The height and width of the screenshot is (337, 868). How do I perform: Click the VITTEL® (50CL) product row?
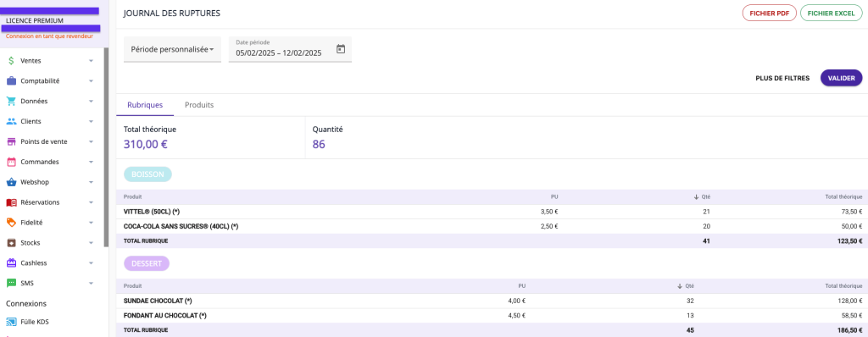pyautogui.click(x=492, y=212)
